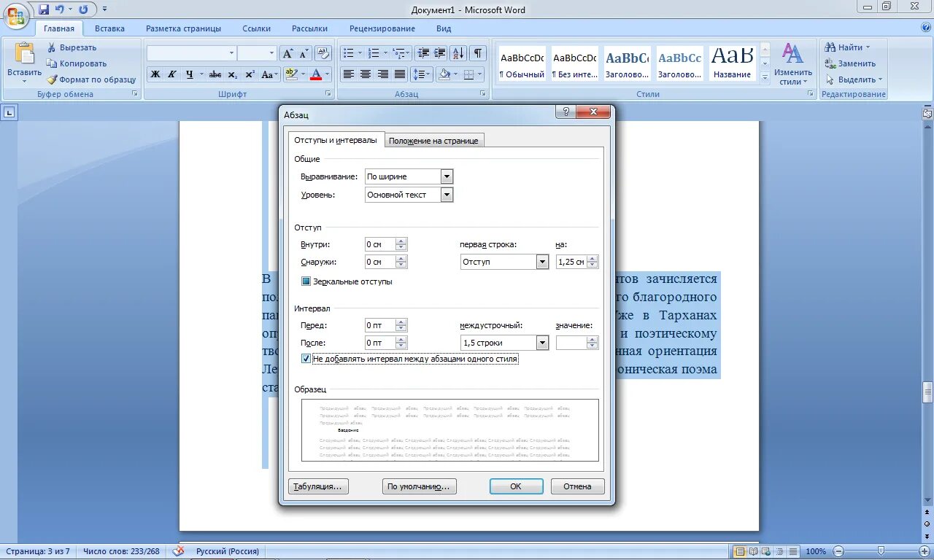Save the document from Quick Access toolbar

pyautogui.click(x=44, y=9)
